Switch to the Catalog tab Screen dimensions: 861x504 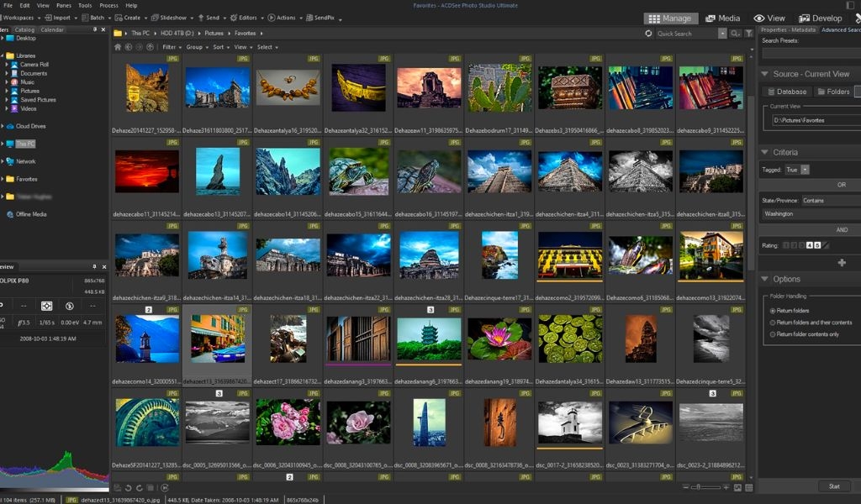coord(24,29)
